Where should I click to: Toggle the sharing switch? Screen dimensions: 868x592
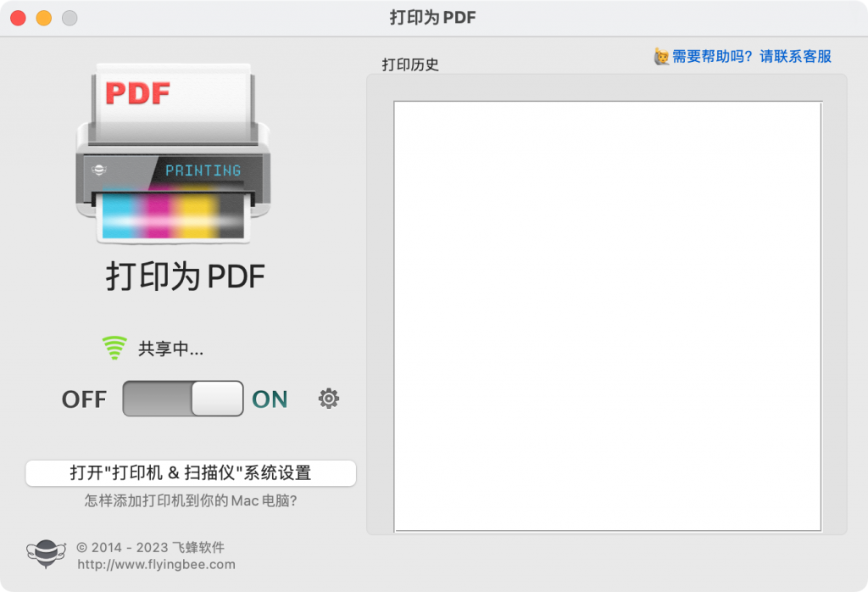click(x=183, y=399)
